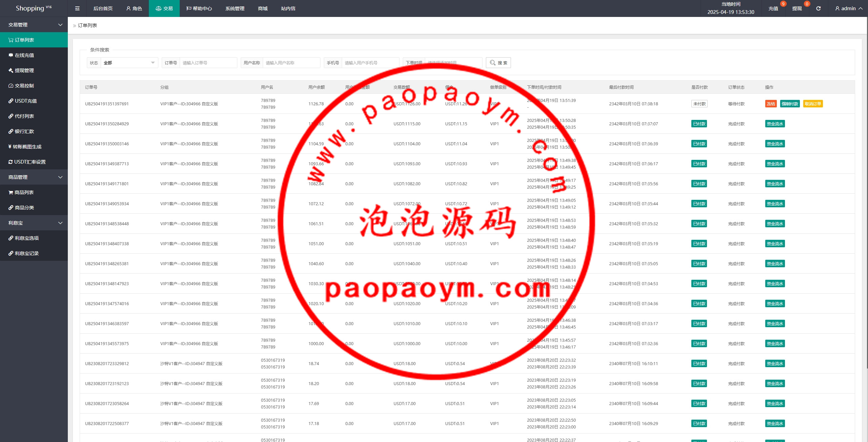Image resolution: width=868 pixels, height=442 pixels.
Task: Click the 最后付款时间 column header
Action: [x=621, y=87]
